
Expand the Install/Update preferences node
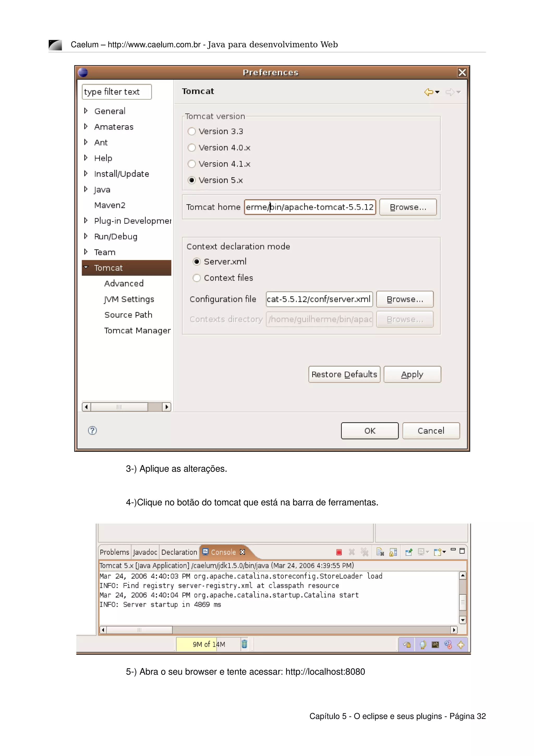[x=86, y=173]
